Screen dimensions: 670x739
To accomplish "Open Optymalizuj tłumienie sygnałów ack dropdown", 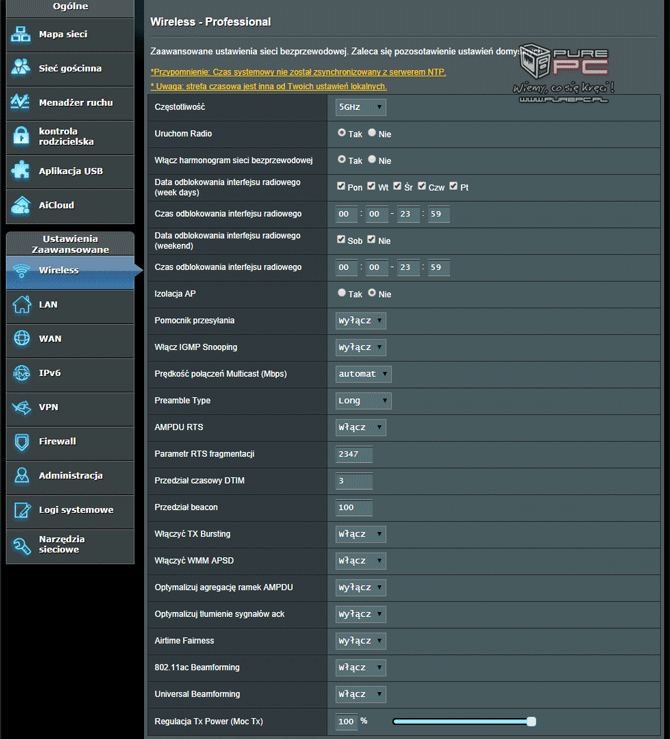I will point(361,614).
